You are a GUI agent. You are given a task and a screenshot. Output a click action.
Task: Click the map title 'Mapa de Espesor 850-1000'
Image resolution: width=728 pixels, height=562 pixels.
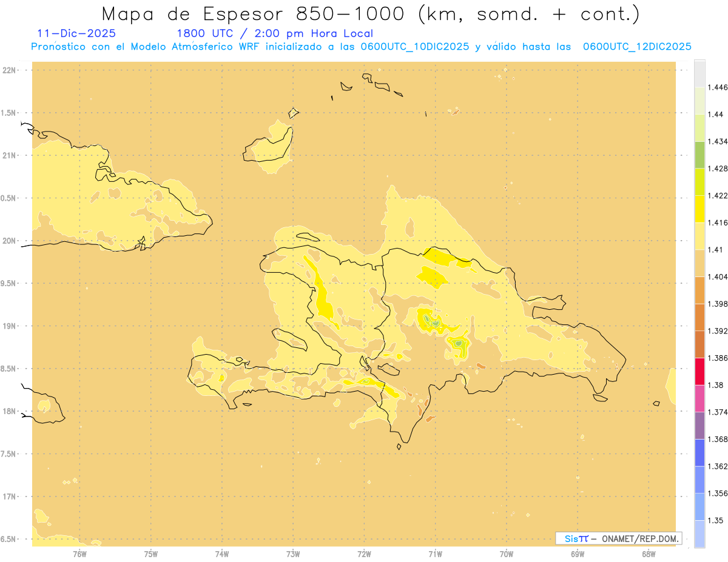coord(256,13)
